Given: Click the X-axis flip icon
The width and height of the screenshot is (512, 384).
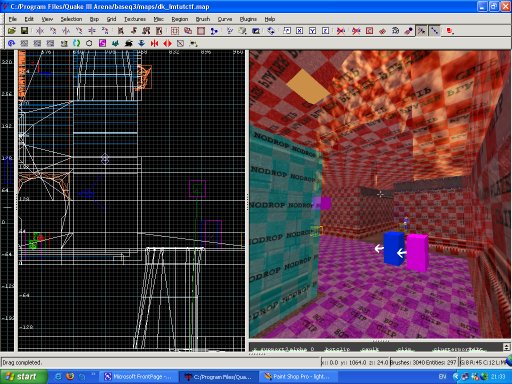Looking at the screenshot, I should pos(40,31).
